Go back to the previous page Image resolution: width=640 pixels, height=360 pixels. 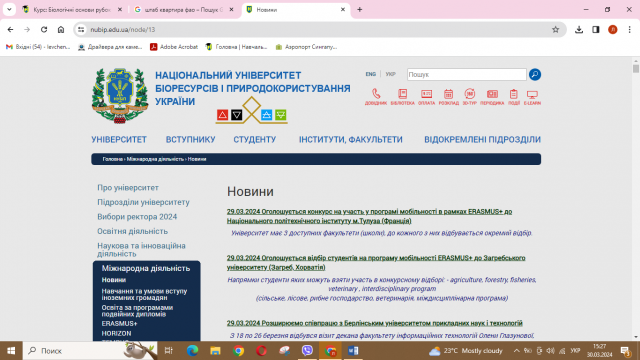pos(10,29)
